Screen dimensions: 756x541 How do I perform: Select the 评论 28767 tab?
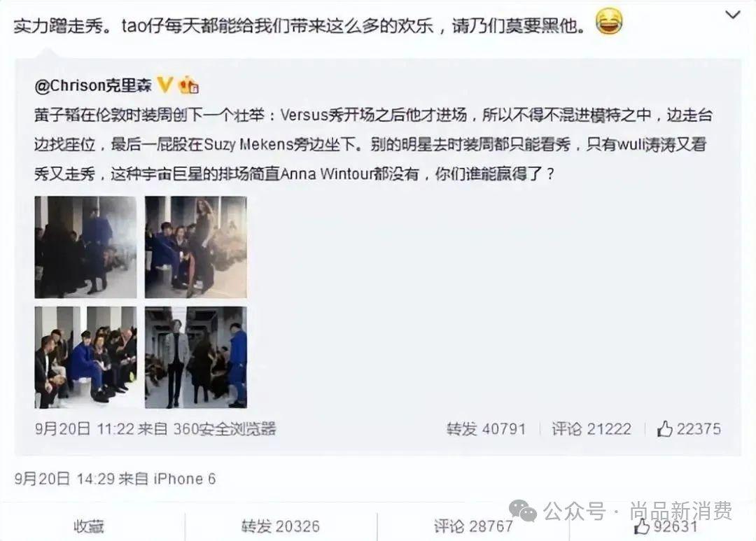pyautogui.click(x=473, y=526)
